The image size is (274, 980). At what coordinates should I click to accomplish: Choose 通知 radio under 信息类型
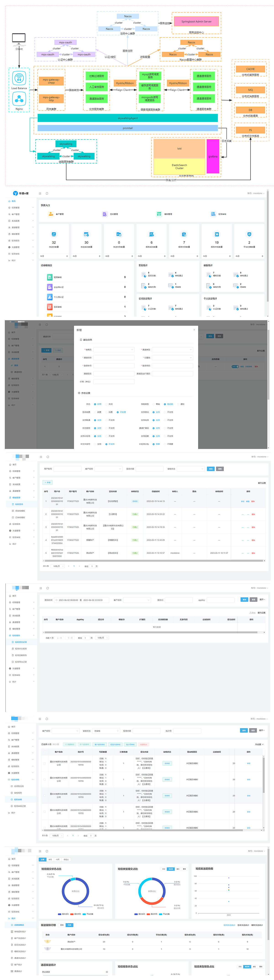[x=178, y=404]
